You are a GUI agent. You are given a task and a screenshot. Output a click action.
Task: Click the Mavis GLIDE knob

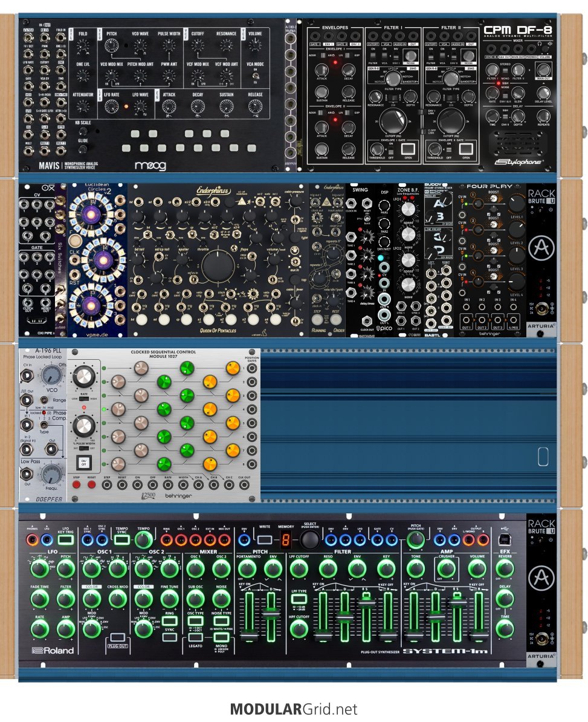(x=83, y=149)
